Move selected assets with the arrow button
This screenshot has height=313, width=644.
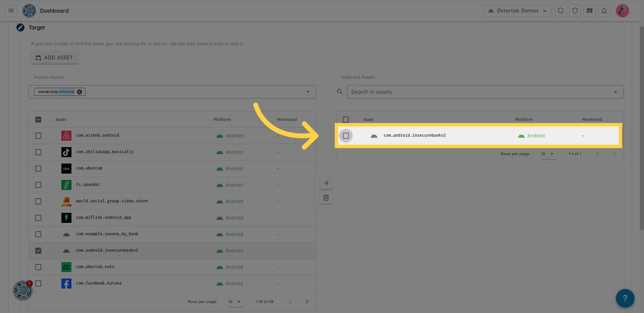[326, 183]
